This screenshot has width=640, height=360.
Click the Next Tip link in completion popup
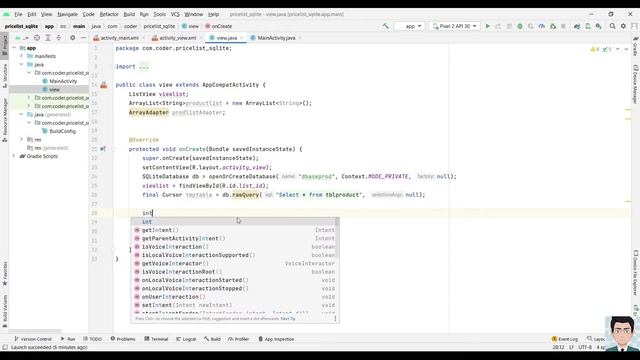pyautogui.click(x=288, y=319)
